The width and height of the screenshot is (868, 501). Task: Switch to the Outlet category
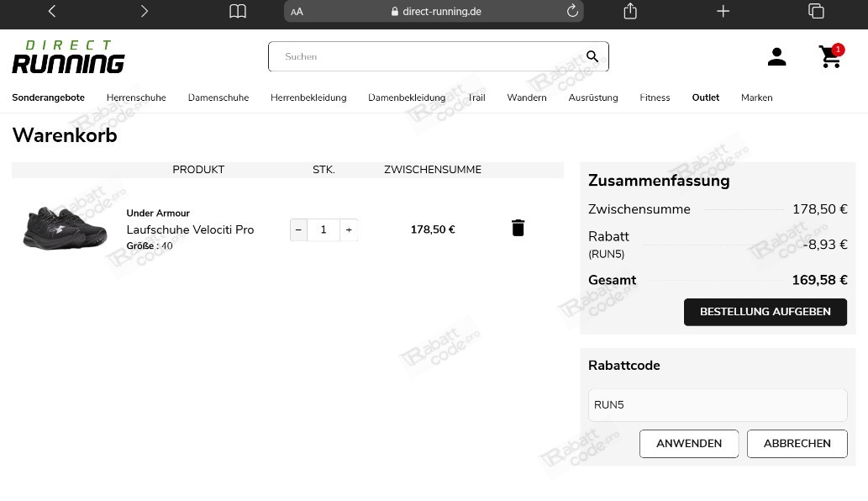(705, 98)
